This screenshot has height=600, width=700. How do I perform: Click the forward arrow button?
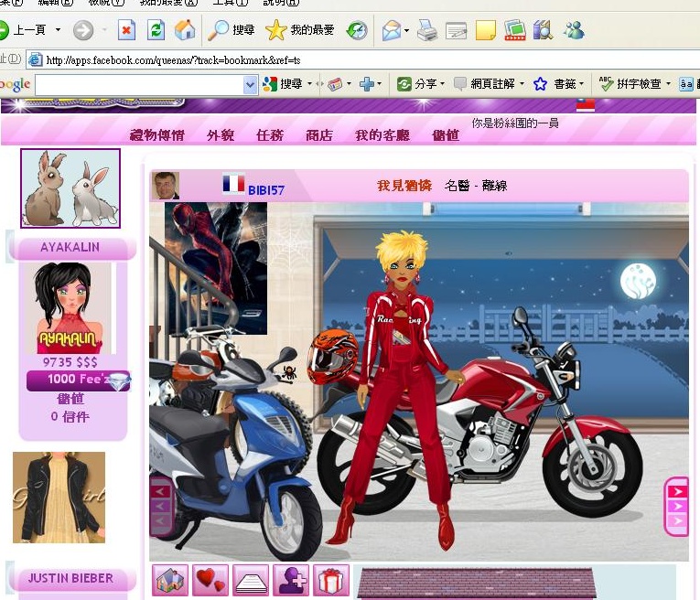click(83, 30)
